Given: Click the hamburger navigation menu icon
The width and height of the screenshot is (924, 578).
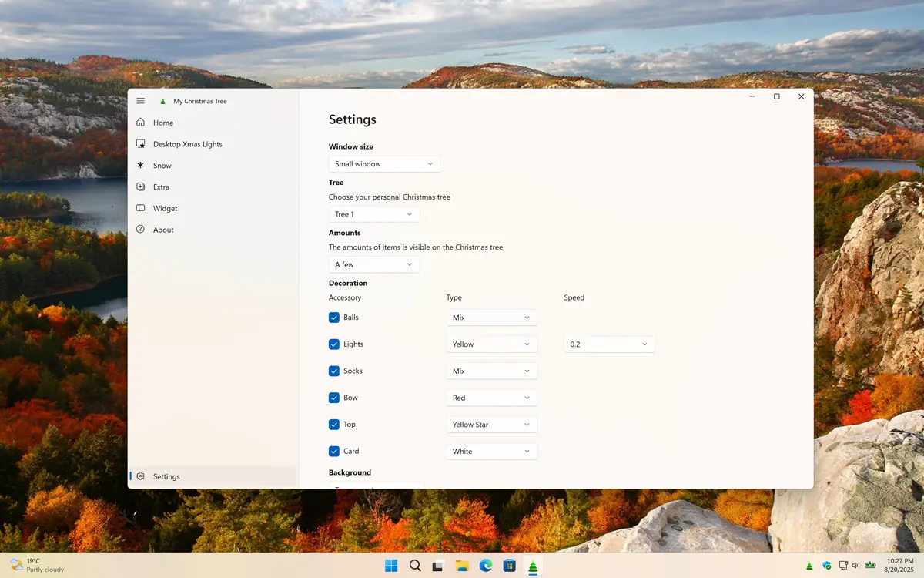Looking at the screenshot, I should click(140, 101).
